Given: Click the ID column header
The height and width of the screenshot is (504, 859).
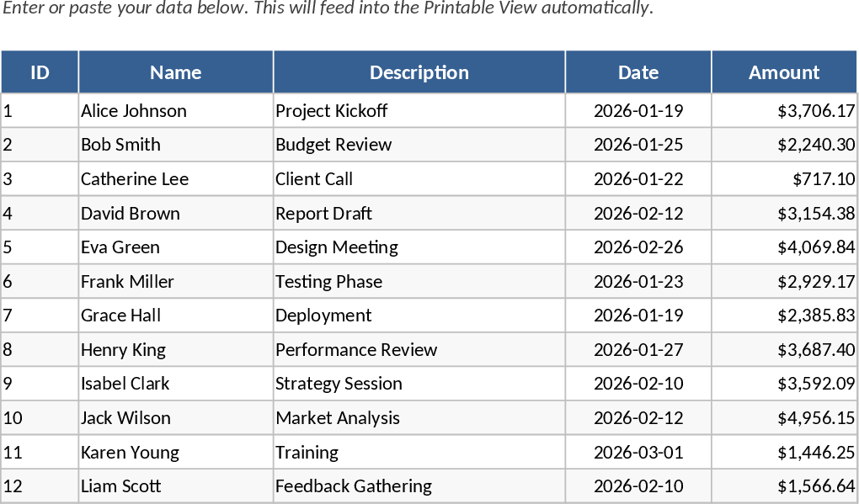Looking at the screenshot, I should point(40,72).
